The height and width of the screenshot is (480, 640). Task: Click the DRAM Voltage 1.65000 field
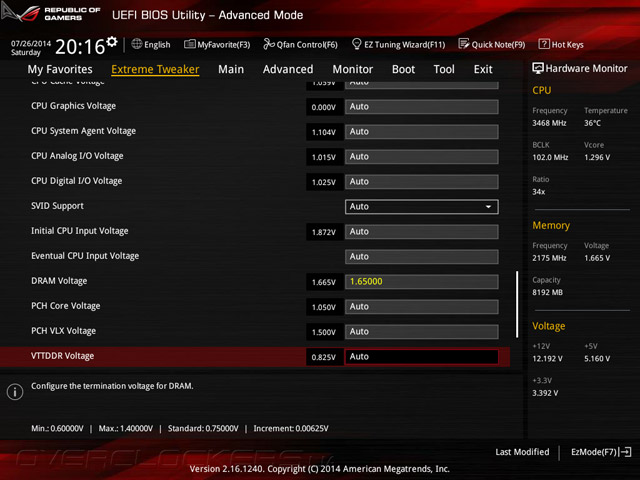(421, 282)
